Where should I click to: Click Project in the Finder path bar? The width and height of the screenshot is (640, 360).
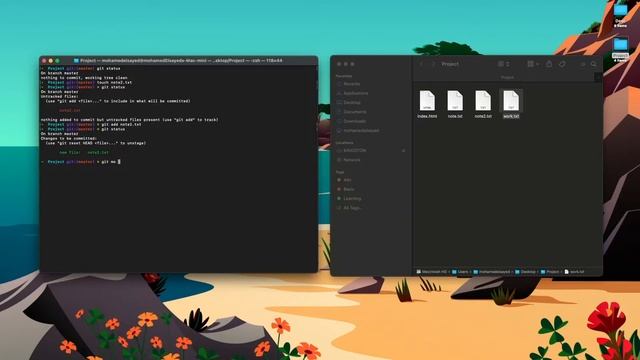click(550, 272)
